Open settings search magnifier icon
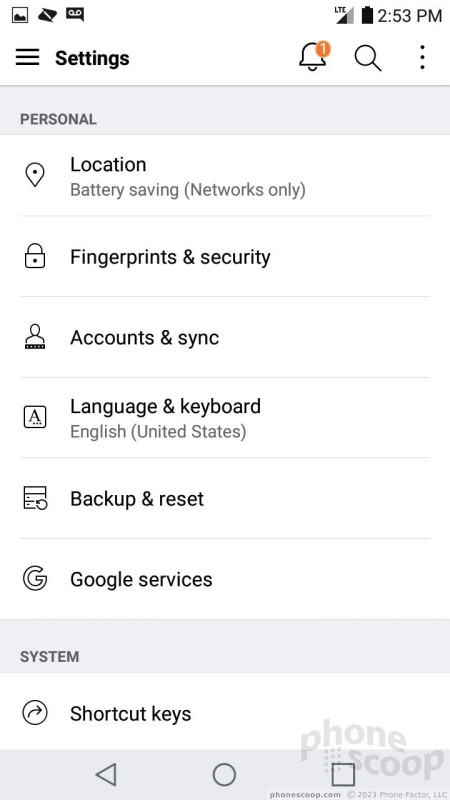Viewport: 450px width, 800px height. 368,58
